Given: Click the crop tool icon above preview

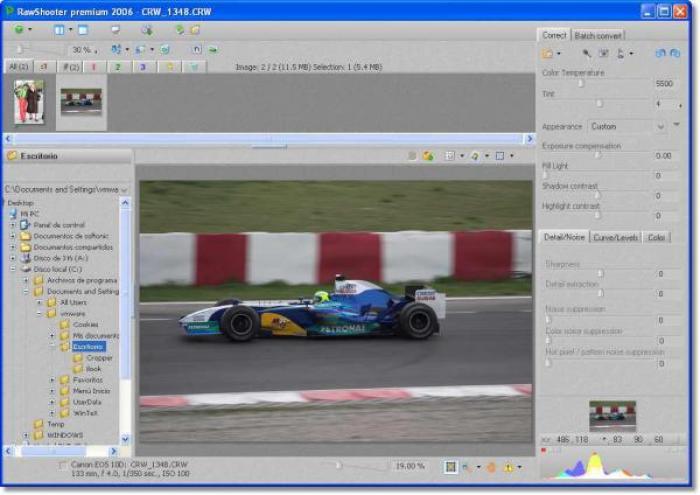Looking at the screenshot, I should coord(500,156).
